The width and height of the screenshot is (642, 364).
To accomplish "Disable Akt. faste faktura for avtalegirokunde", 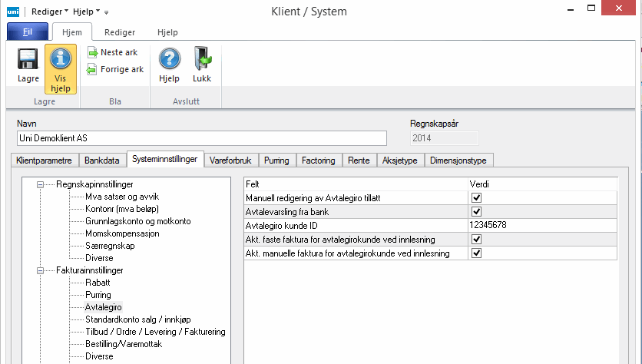I will coord(476,240).
